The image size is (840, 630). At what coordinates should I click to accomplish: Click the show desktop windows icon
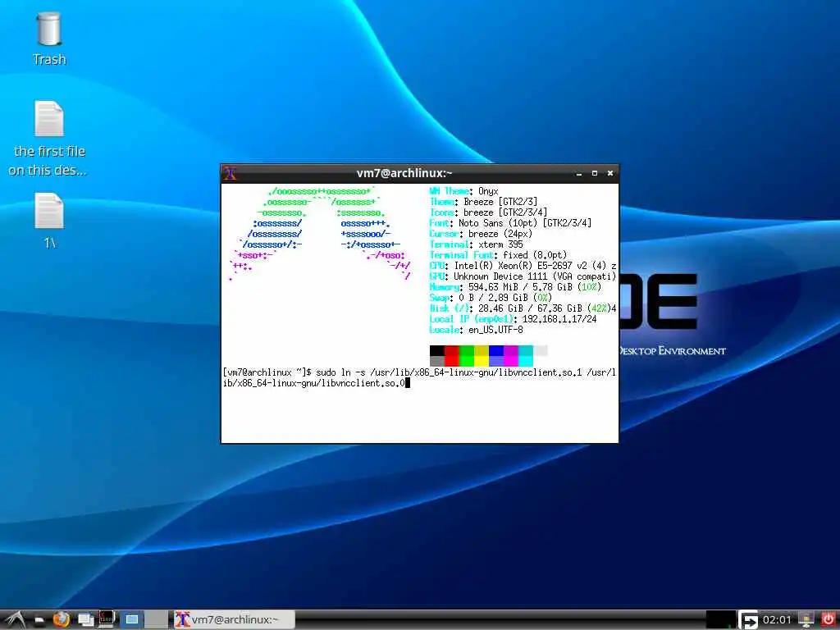[x=85, y=620]
